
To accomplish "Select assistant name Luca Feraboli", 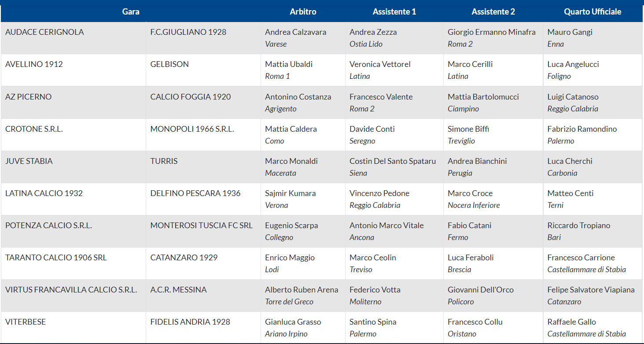I will (x=471, y=258).
